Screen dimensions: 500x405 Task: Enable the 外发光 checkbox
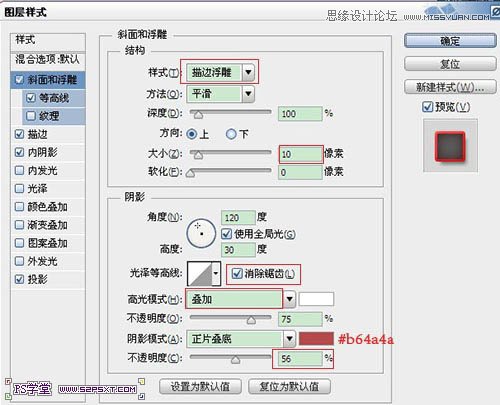pos(19,261)
